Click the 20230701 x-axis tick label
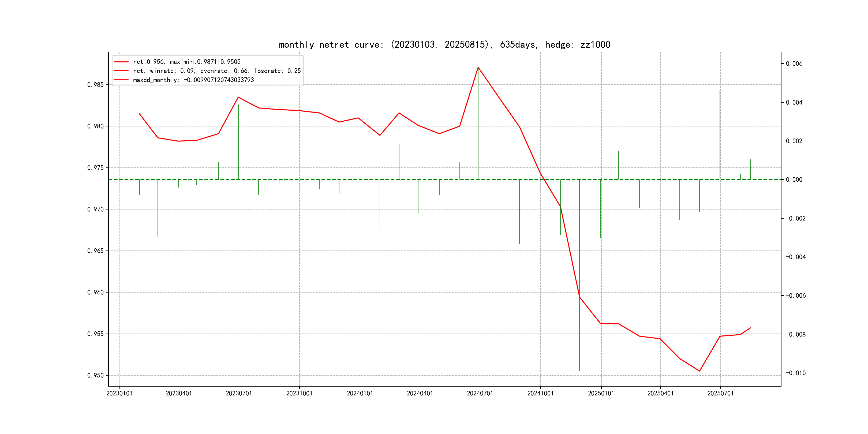868x434 pixels. 238,393
